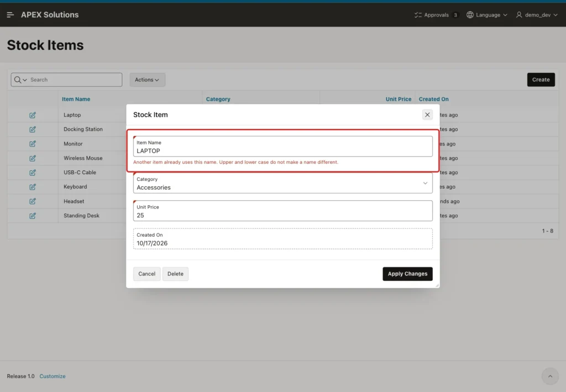The width and height of the screenshot is (566, 392).
Task: Click the Delete button
Action: tap(175, 274)
